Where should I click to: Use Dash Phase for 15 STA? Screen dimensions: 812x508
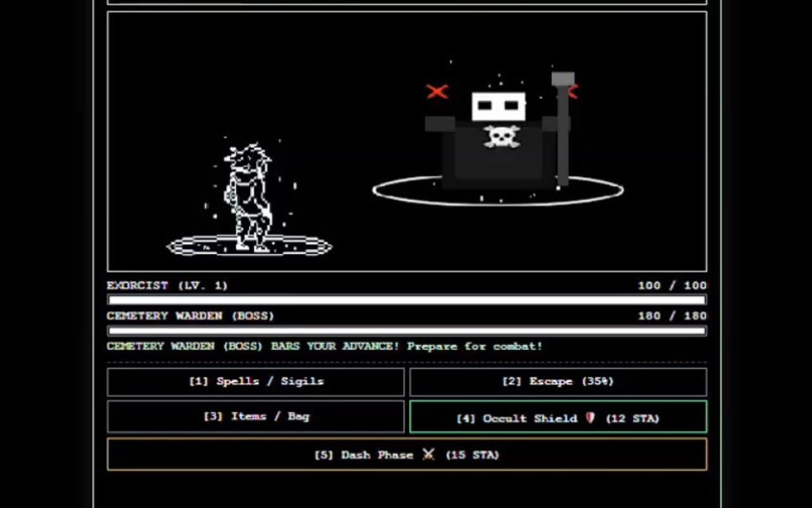coord(407,455)
